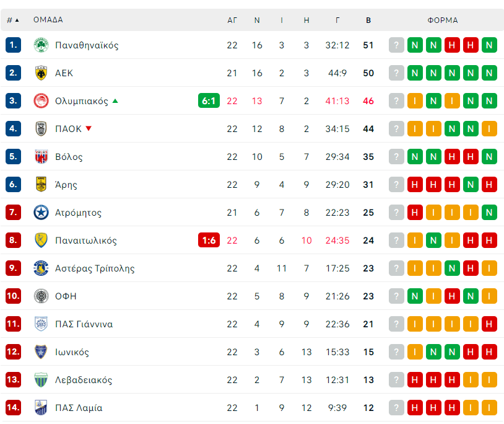Click the Ατρόμητος star logo
The image size is (504, 424).
(x=41, y=213)
